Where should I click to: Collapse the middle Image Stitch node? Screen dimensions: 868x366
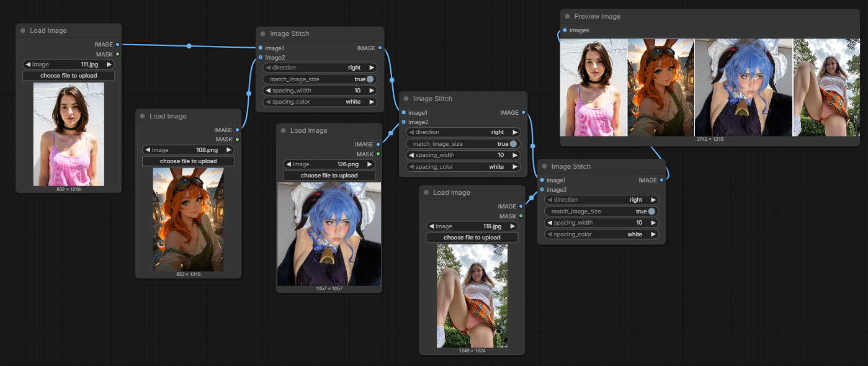[x=406, y=99]
